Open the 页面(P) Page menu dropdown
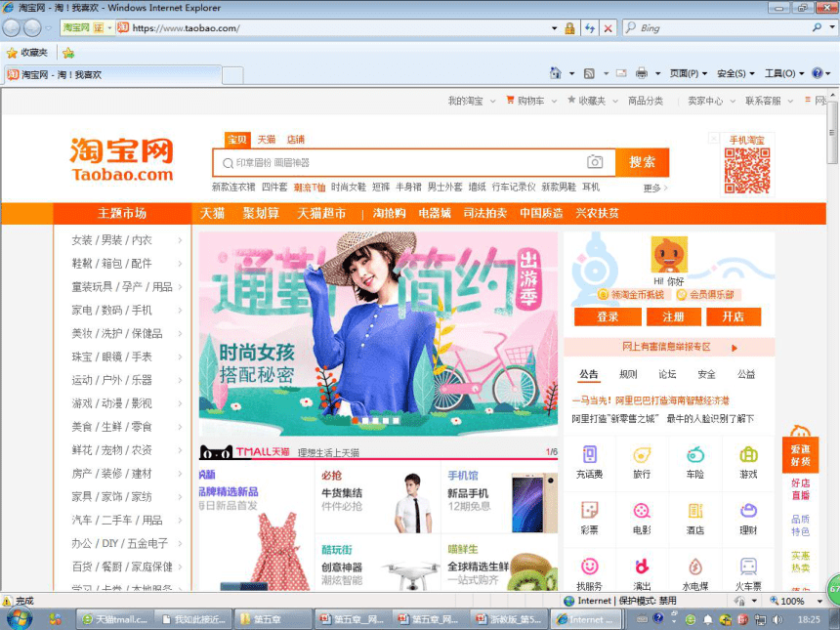 click(689, 73)
